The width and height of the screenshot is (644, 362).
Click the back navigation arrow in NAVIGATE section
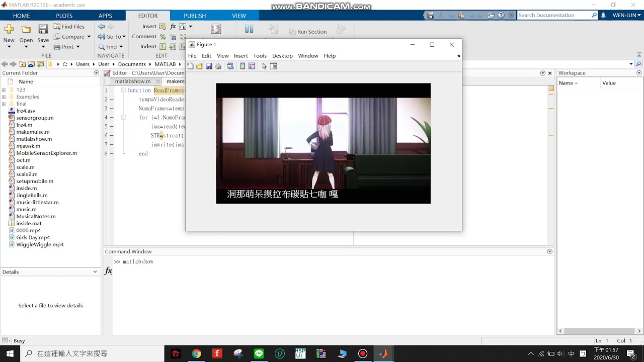[x=102, y=27]
